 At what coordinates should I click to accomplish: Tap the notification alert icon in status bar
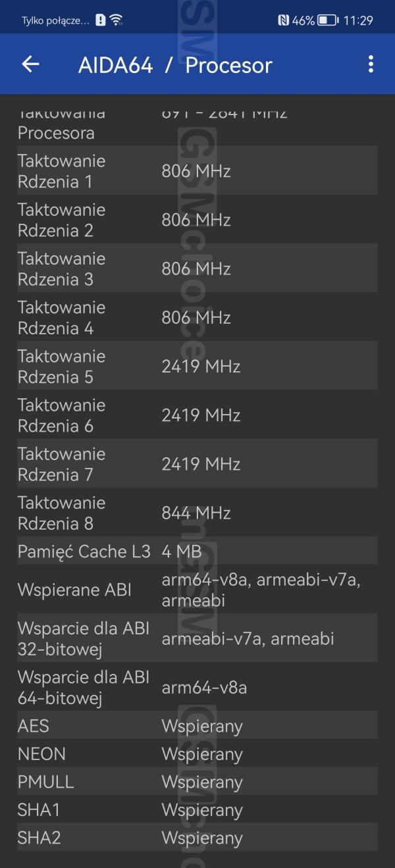point(100,20)
